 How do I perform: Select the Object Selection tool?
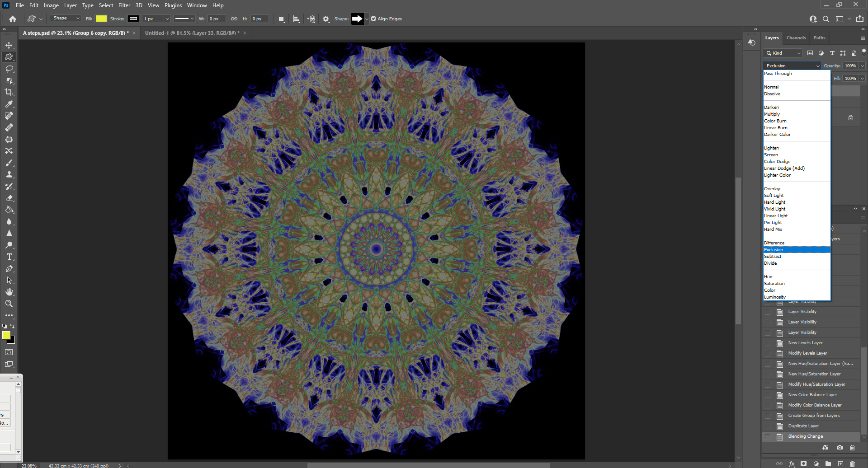pos(9,80)
